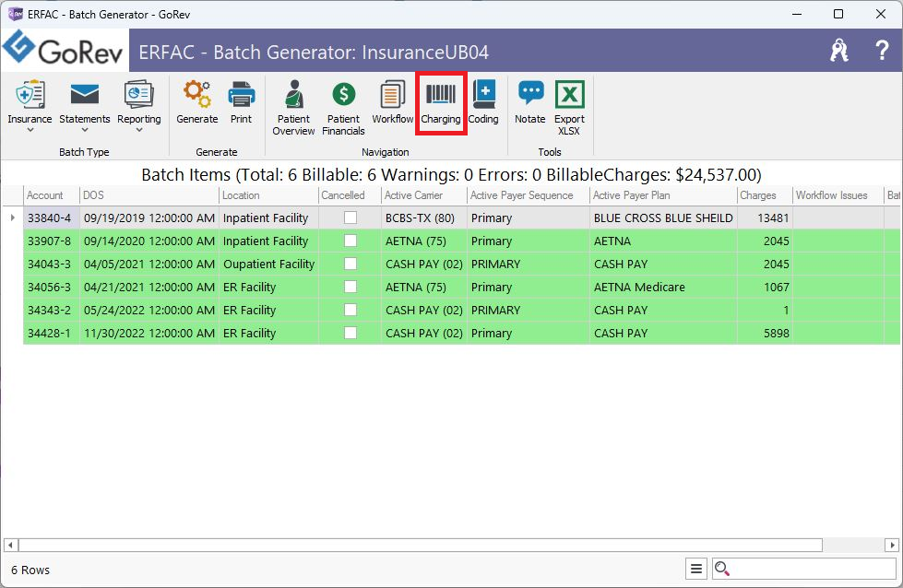The image size is (903, 588).
Task: Click DOS 09/14/2020 12:00:00 AM cell
Action: [149, 241]
